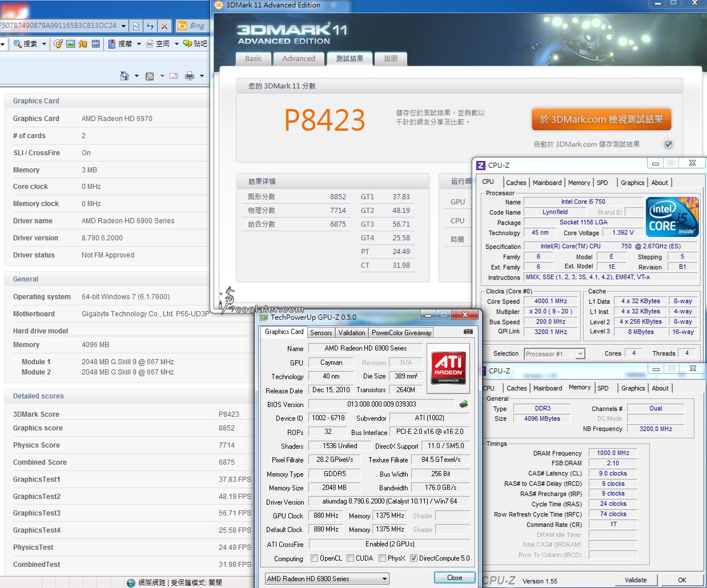Click GPU-Z camera screenshot icon
The height and width of the screenshot is (588, 707).
click(468, 331)
